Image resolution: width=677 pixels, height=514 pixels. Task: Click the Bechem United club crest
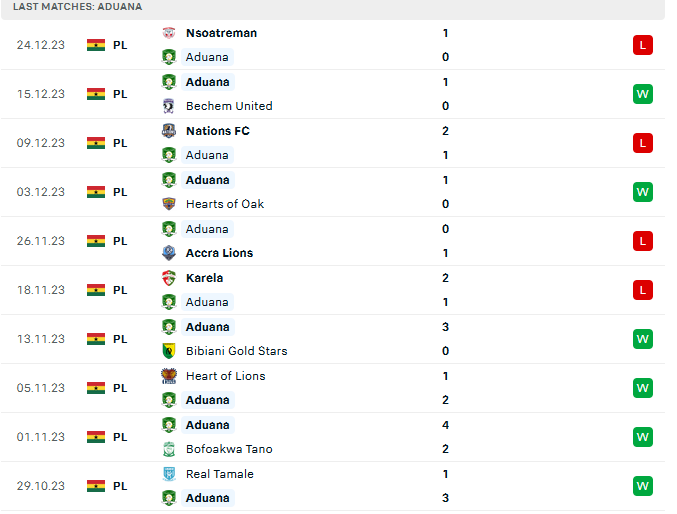(x=169, y=106)
